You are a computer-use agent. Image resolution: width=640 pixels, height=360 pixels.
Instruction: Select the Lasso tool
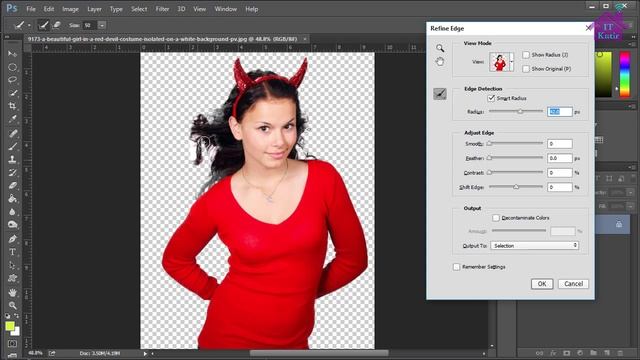point(13,80)
